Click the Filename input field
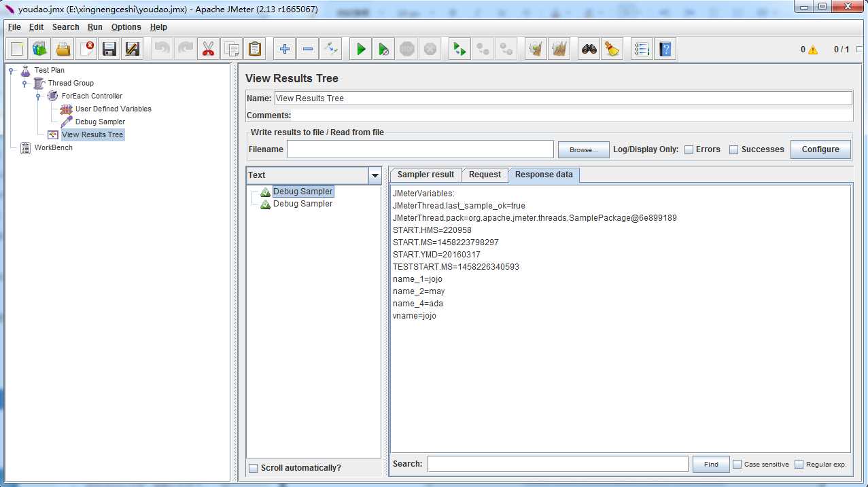 420,149
